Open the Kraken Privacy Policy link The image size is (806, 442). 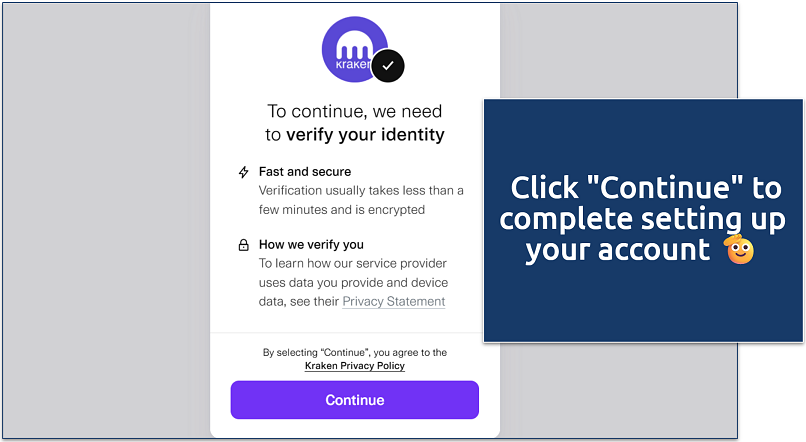355,366
